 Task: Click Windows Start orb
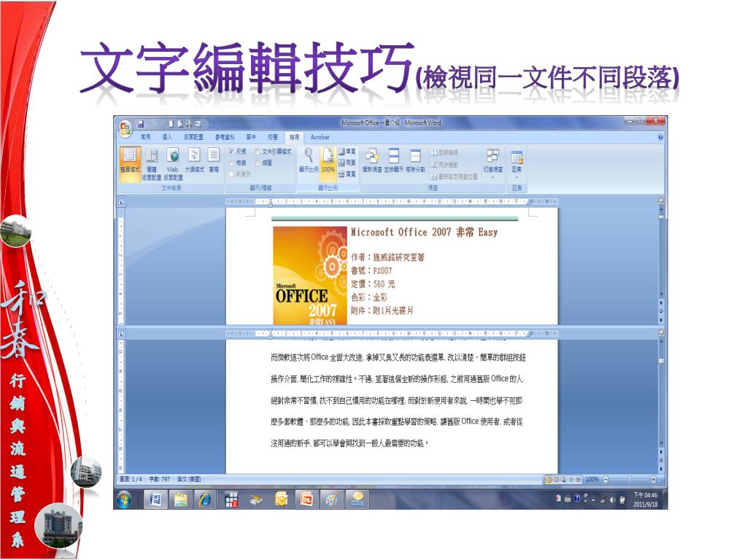(x=124, y=499)
